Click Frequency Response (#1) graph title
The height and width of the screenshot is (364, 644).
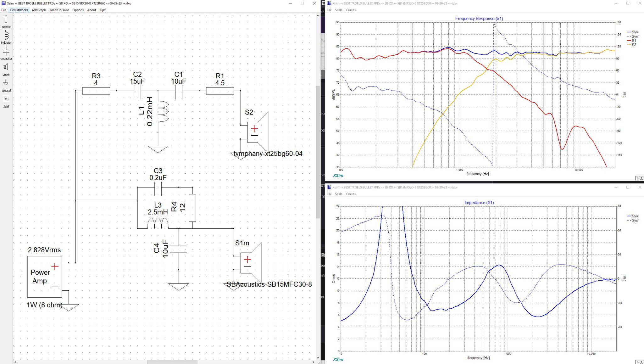(479, 19)
